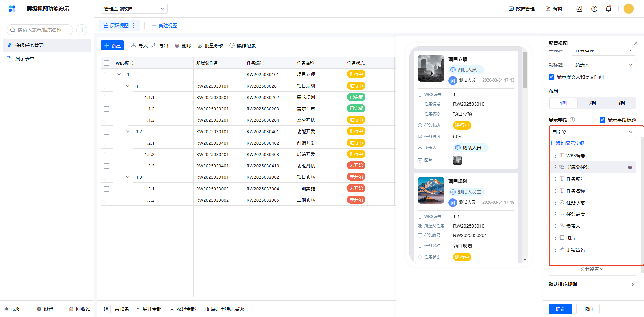Collapse the WBS 1.2 tree row
This screenshot has height=317, width=644.
(128, 132)
